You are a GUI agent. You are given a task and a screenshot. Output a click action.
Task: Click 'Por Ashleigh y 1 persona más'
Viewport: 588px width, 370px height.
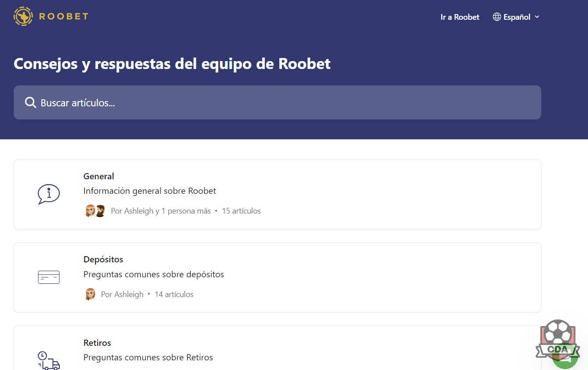161,211
